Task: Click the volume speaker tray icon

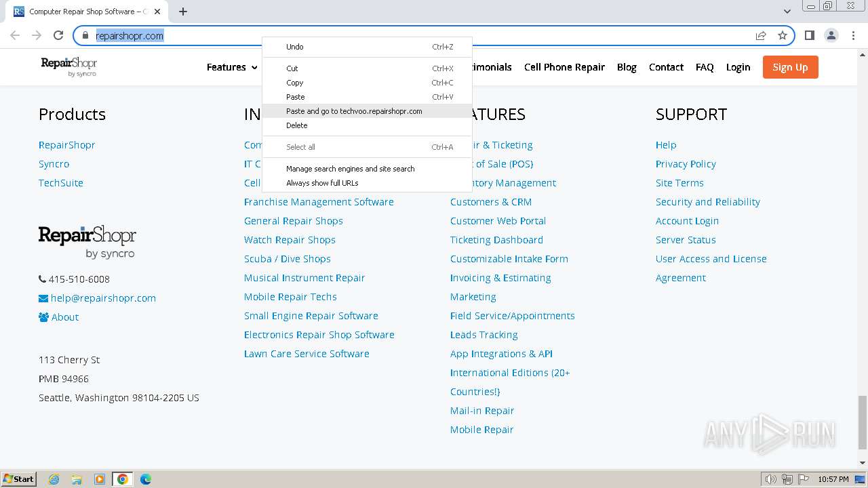Action: click(771, 479)
